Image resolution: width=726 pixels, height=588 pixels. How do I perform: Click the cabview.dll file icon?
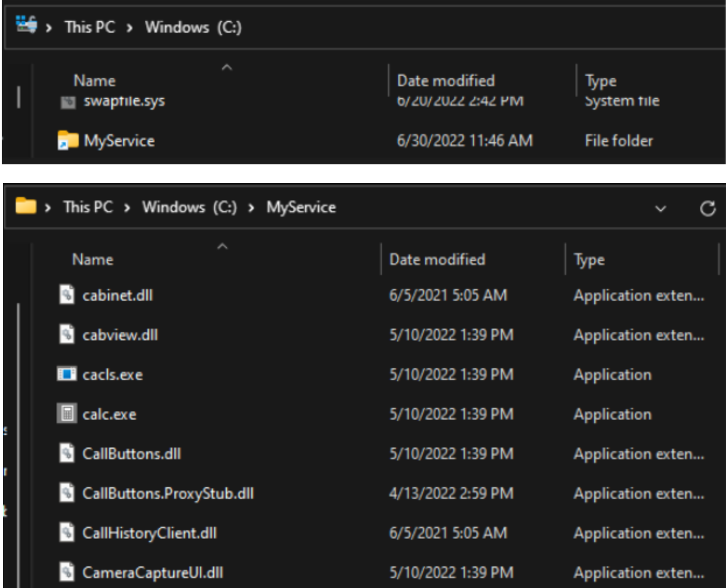pos(67,335)
